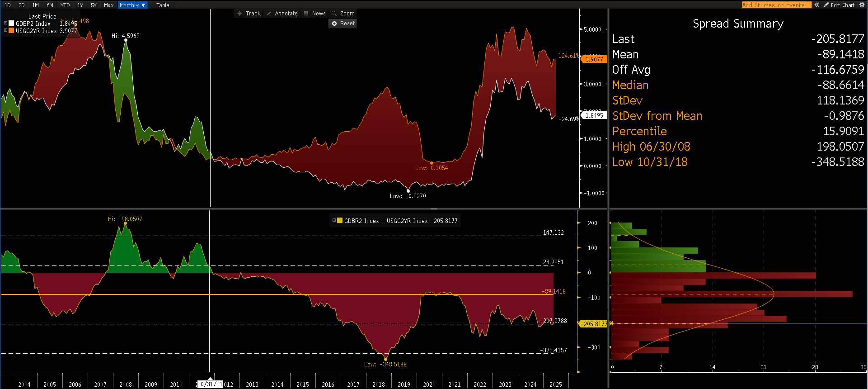Click the 10/31/11 date cursor label
This screenshot has height=389, width=868.
pos(210,384)
